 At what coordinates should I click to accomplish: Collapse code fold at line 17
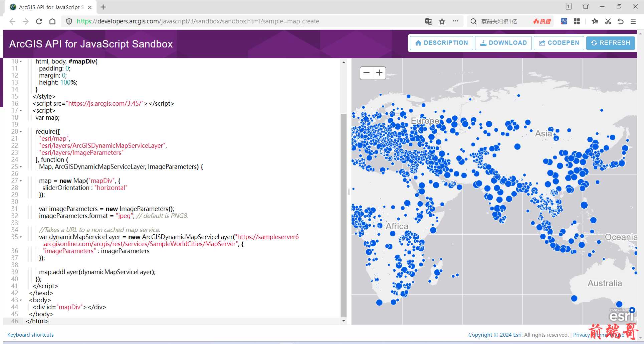tap(21, 111)
